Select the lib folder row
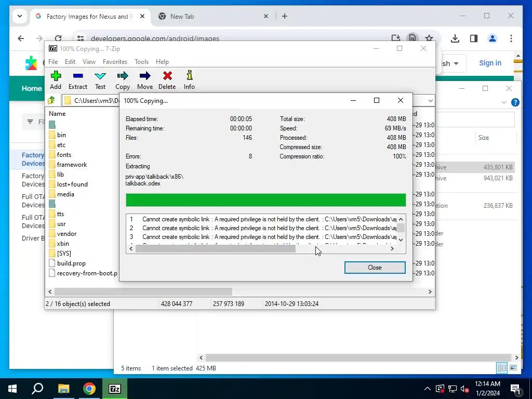The image size is (532, 399). 60,175
